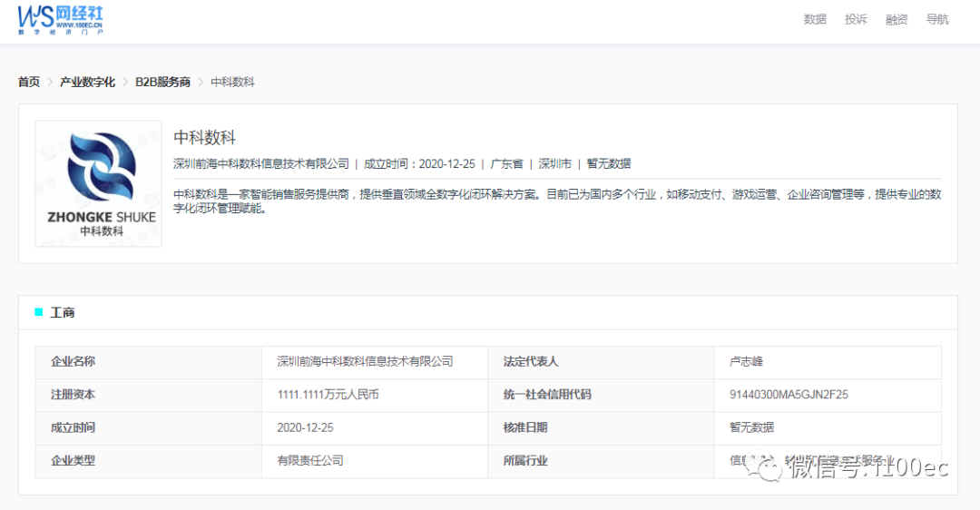Go to 首页 breadcrumb link
Image resolution: width=980 pixels, height=510 pixels.
click(x=29, y=82)
